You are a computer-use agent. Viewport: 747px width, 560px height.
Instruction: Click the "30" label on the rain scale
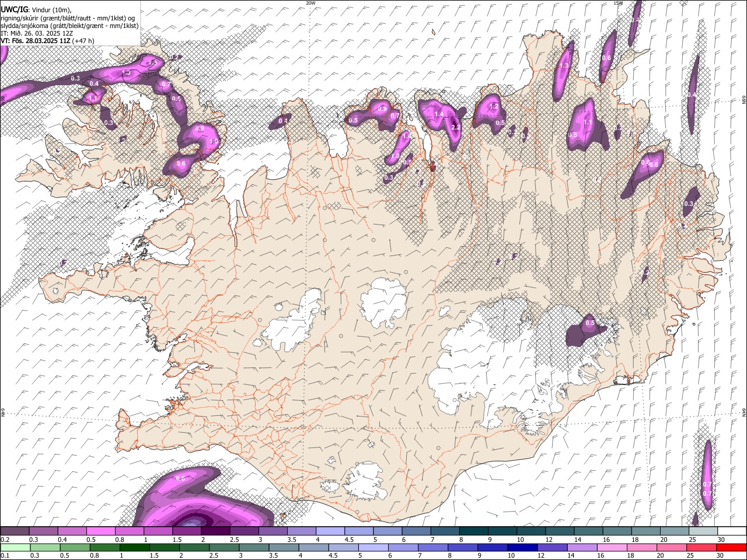tap(720, 555)
